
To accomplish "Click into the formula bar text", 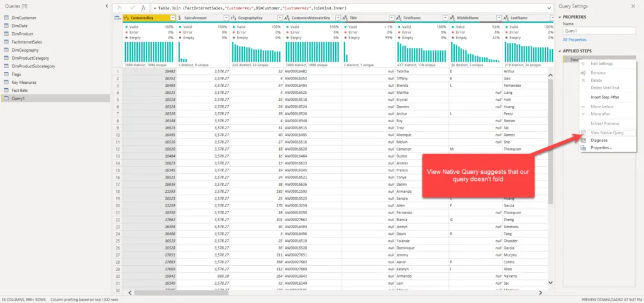I will click(347, 8).
